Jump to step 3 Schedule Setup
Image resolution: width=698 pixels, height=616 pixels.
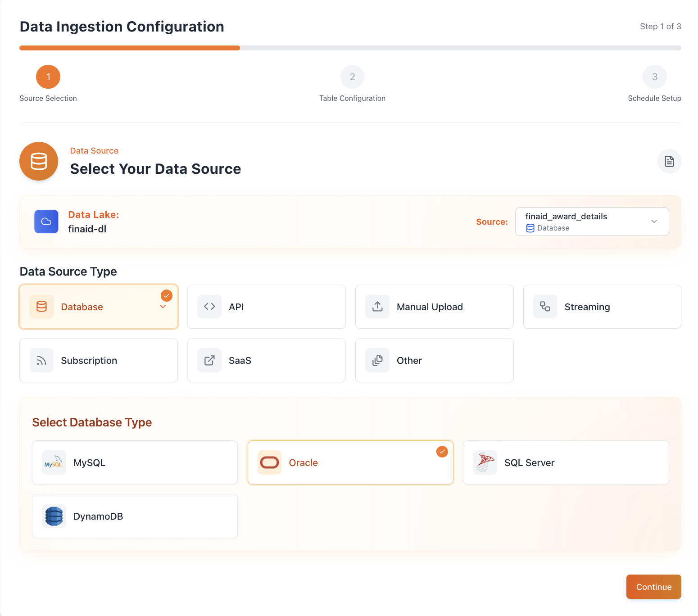(x=654, y=77)
